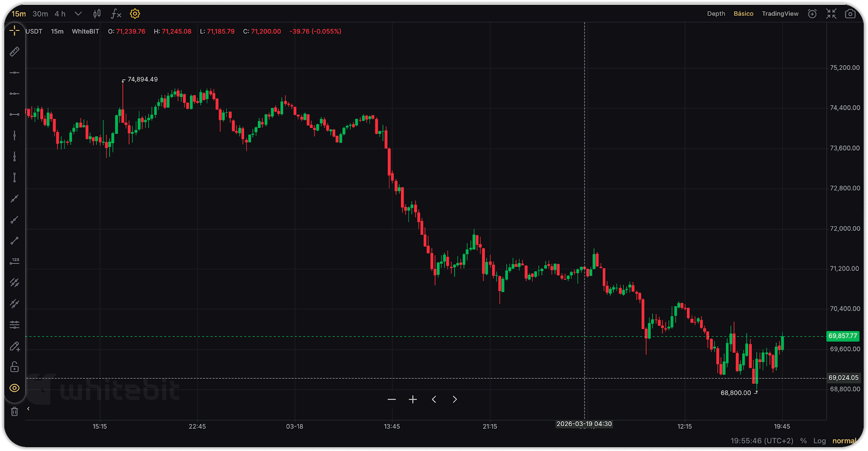Open the candlestick chart type selector
868x451 pixels.
pyautogui.click(x=97, y=14)
